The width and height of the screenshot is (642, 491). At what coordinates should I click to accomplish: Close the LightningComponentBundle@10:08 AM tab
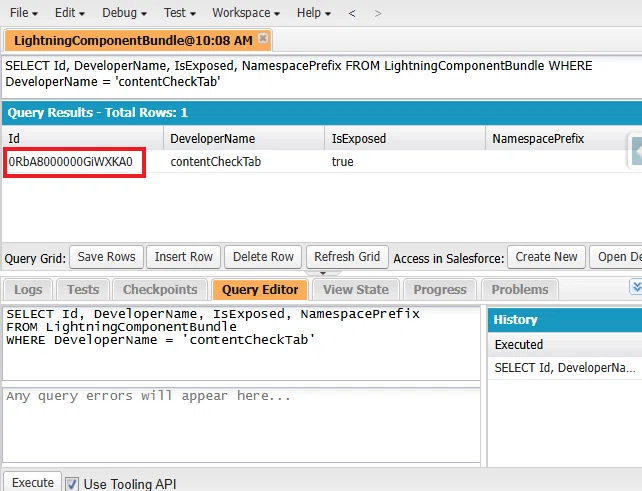[x=263, y=38]
